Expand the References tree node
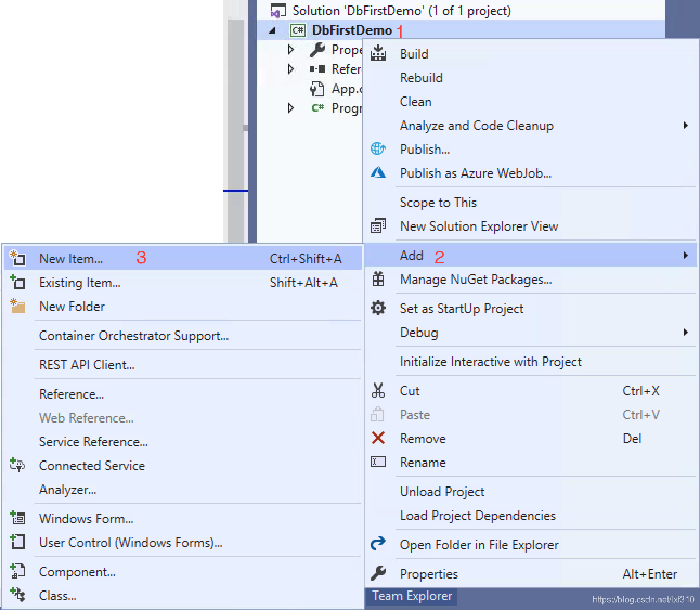700x610 pixels. pyautogui.click(x=291, y=69)
